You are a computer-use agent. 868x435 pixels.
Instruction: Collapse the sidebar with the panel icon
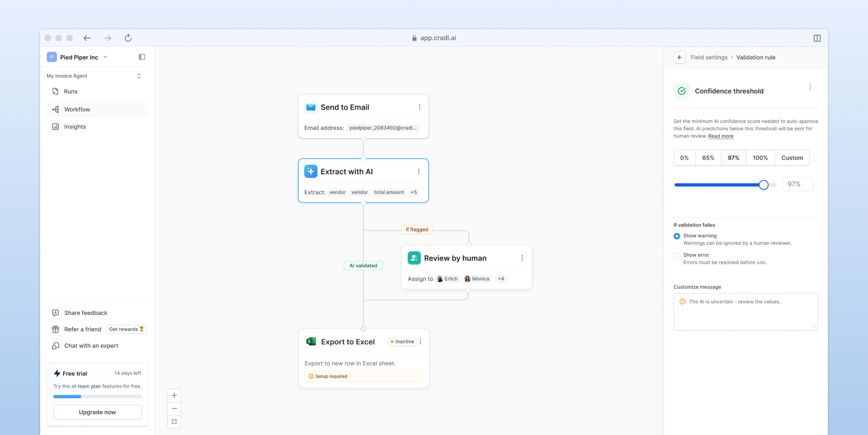point(142,57)
